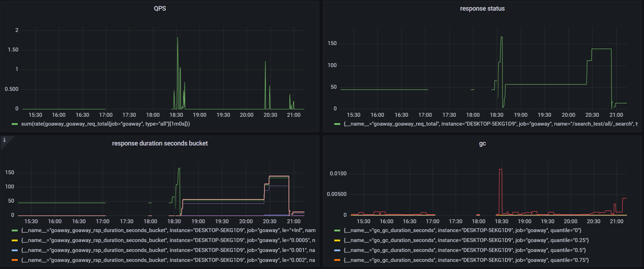
Task: Open the orange swatch beside gc quantile="0.75"
Action: pos(337,260)
